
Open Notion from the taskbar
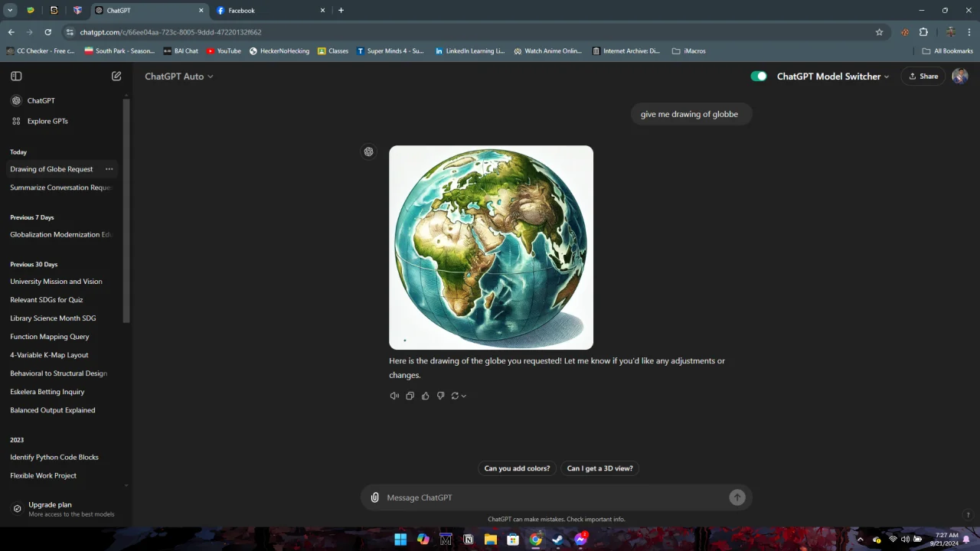[468, 540]
